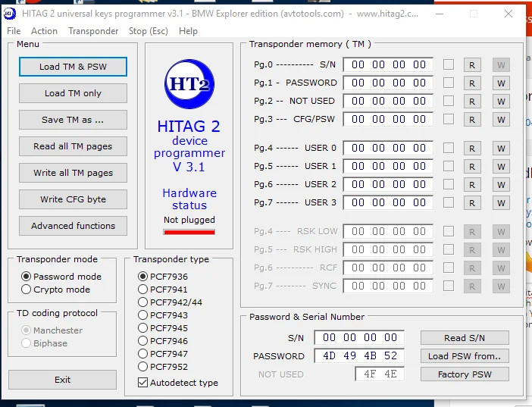Click R button for Pg.7 USER 3
This screenshot has width=532, height=407.
point(472,203)
